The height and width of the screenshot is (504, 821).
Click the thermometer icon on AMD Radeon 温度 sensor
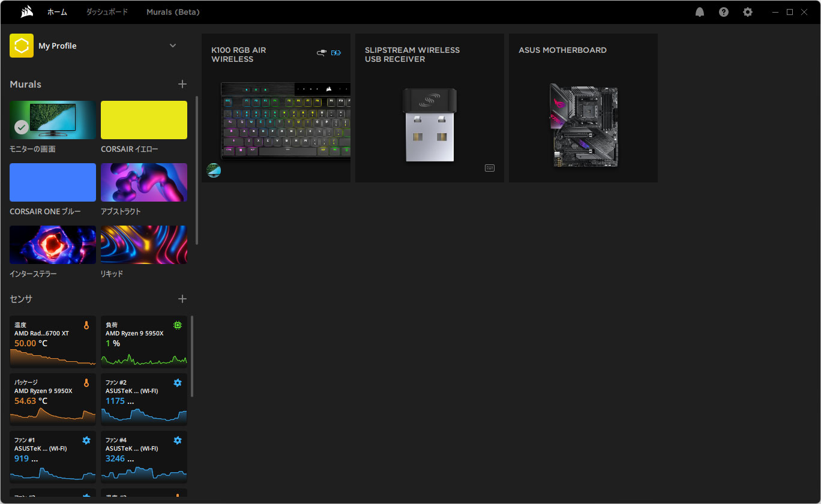pos(86,325)
